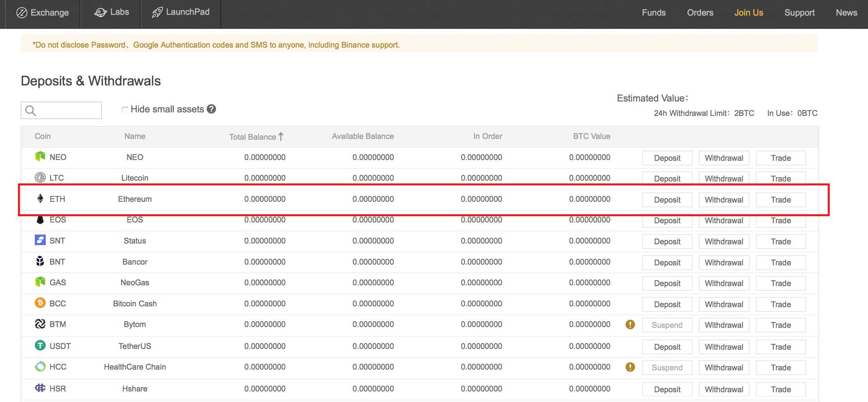Image resolution: width=868 pixels, height=402 pixels.
Task: Click Deposit for Litecoin
Action: tap(667, 179)
